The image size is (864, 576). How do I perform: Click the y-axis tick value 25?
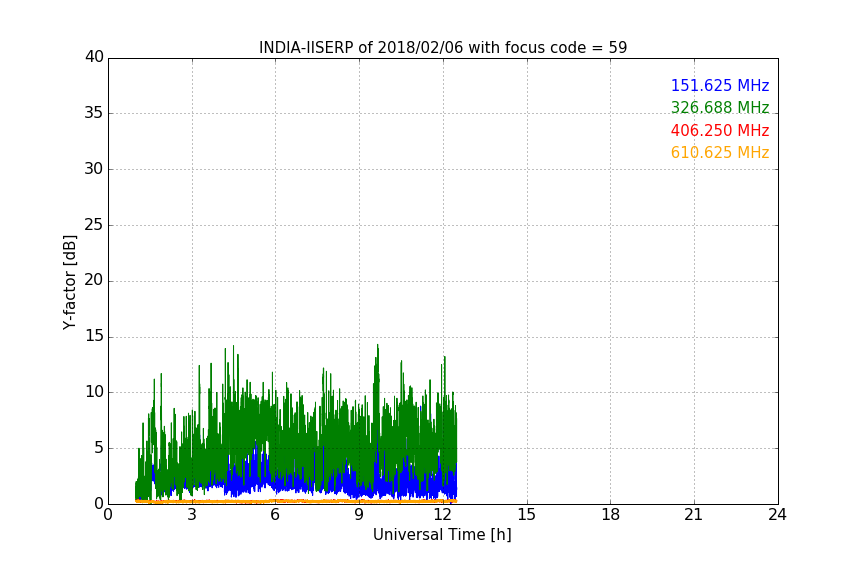94,225
